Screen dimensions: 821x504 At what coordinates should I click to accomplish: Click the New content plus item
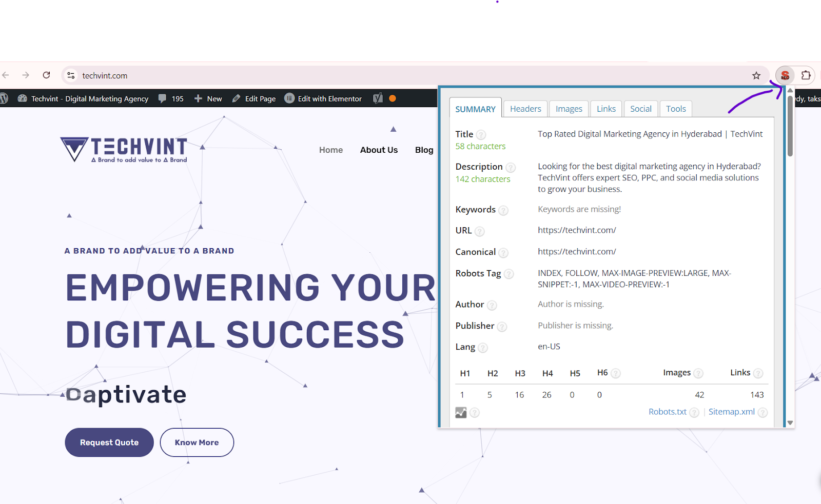208,98
